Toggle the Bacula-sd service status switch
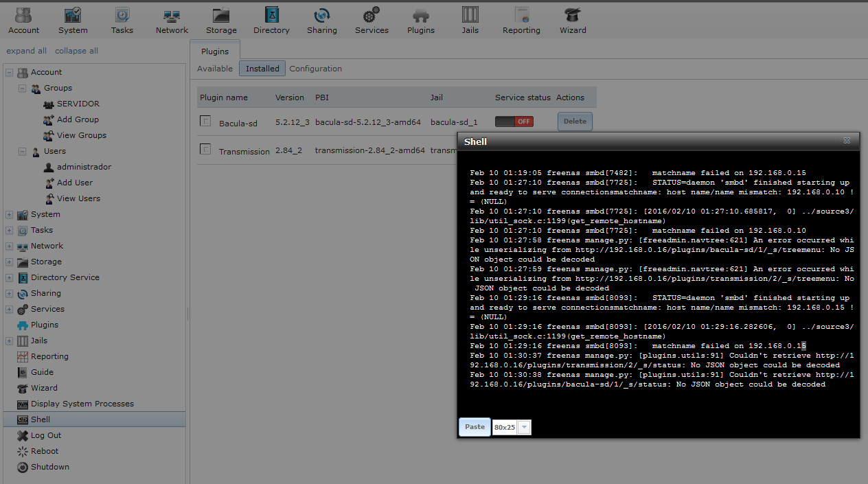The image size is (868, 484). [x=514, y=122]
